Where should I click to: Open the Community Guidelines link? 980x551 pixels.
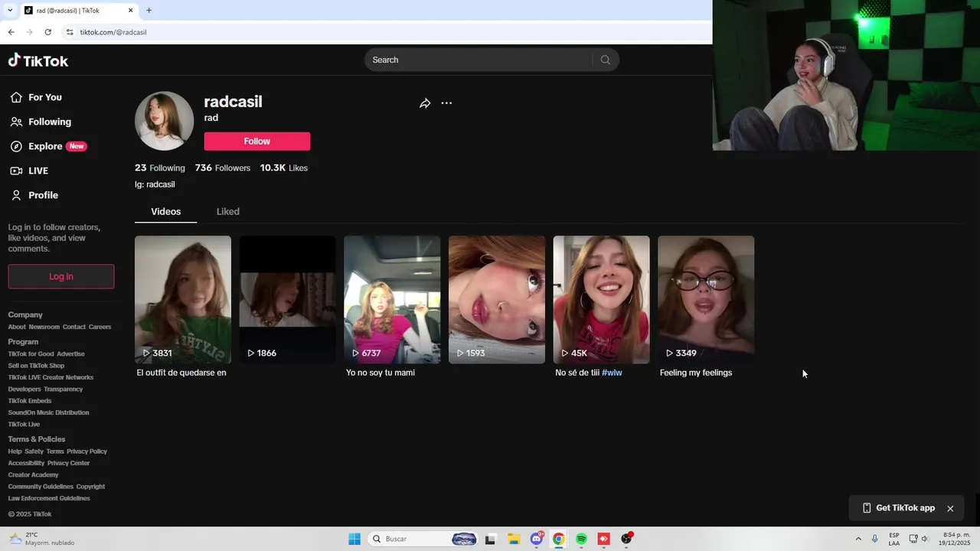41,487
